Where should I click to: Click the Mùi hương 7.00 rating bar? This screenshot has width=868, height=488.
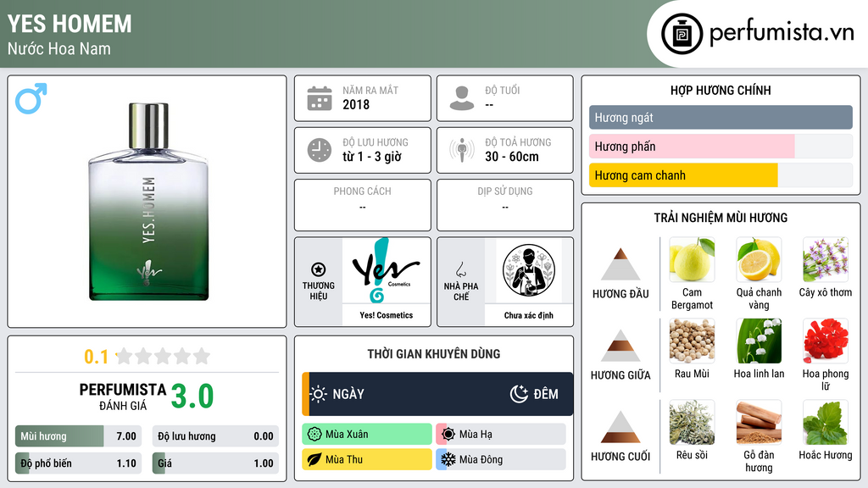[x=78, y=436]
